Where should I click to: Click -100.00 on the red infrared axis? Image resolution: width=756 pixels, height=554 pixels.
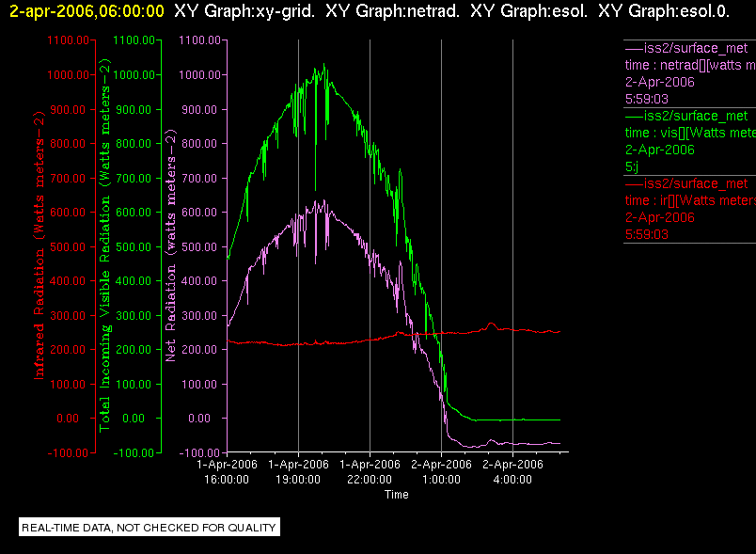(x=68, y=452)
